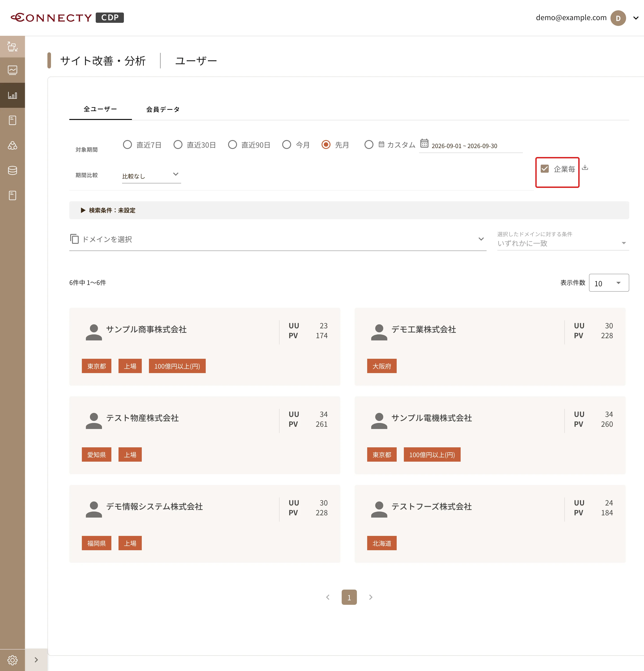The width and height of the screenshot is (644, 671).
Task: Open サンプル電機株式会社 company card
Action: (x=490, y=435)
